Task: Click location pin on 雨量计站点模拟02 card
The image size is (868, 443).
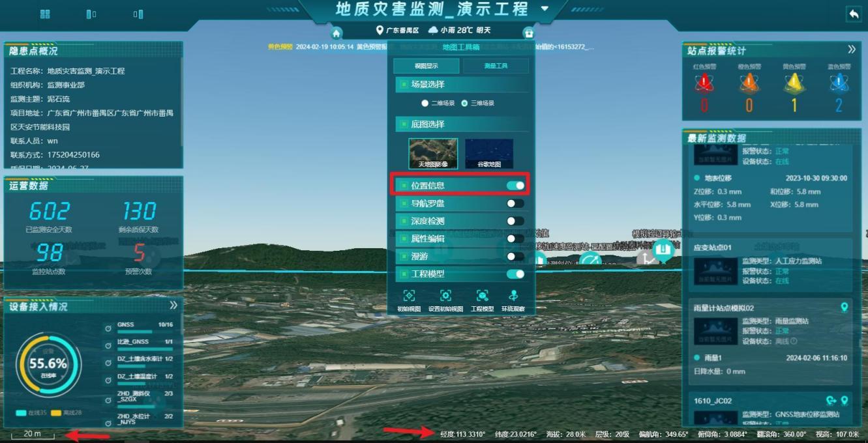Action: pos(844,307)
